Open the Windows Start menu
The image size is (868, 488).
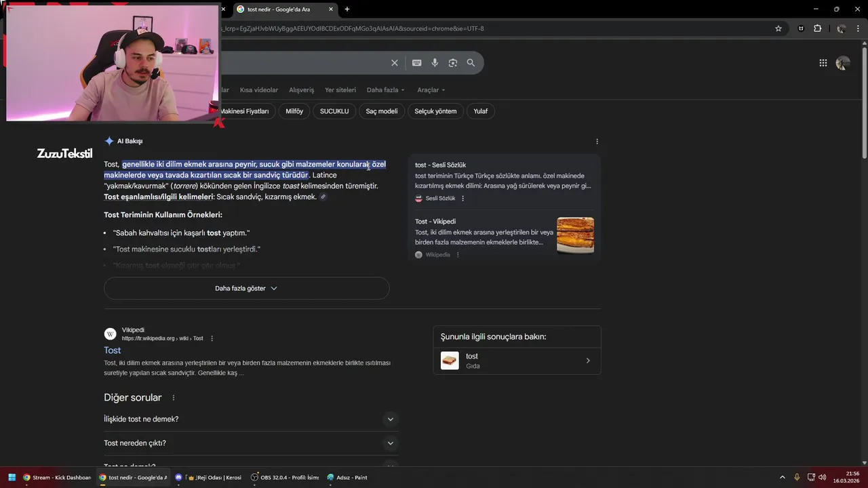[x=12, y=477]
